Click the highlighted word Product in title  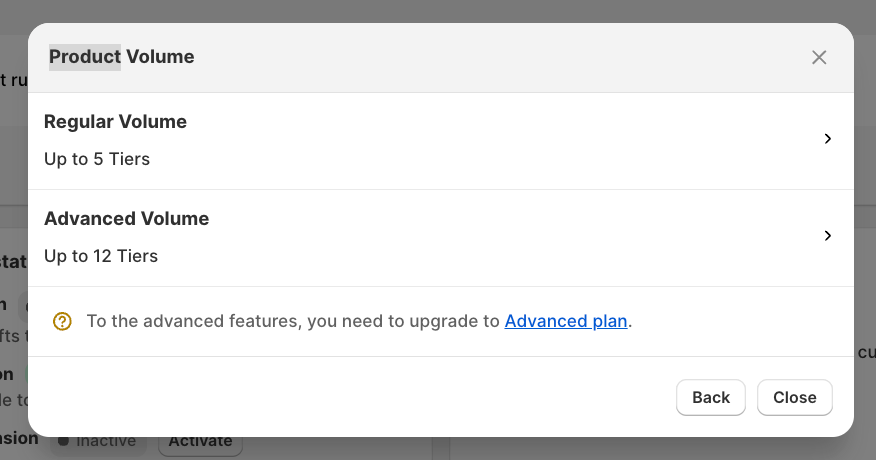[85, 57]
